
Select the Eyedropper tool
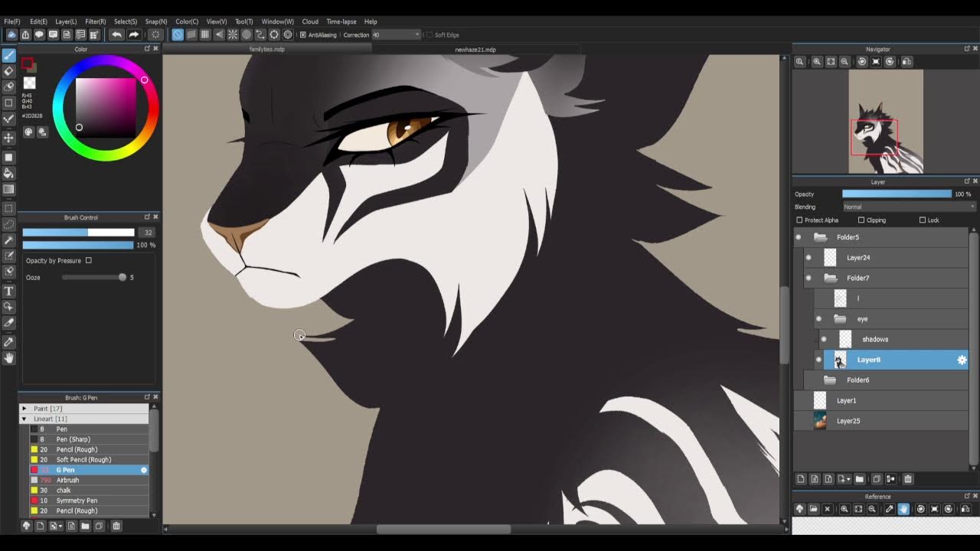point(9,342)
